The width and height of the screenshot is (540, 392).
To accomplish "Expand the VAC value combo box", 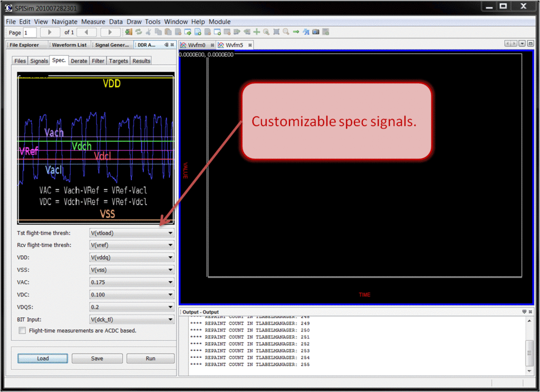I will [132, 282].
